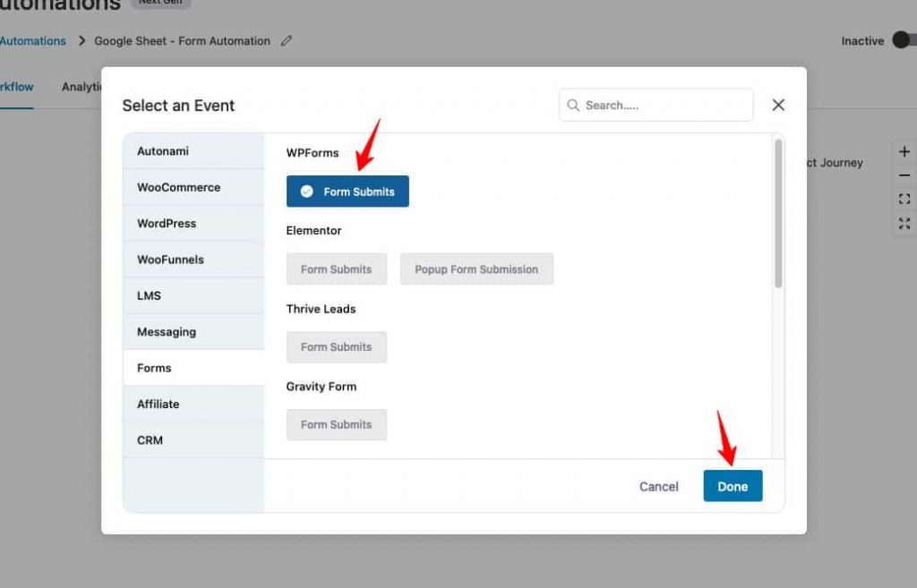Click the Google Sheet - Form Automation breadcrumb text

[182, 41]
